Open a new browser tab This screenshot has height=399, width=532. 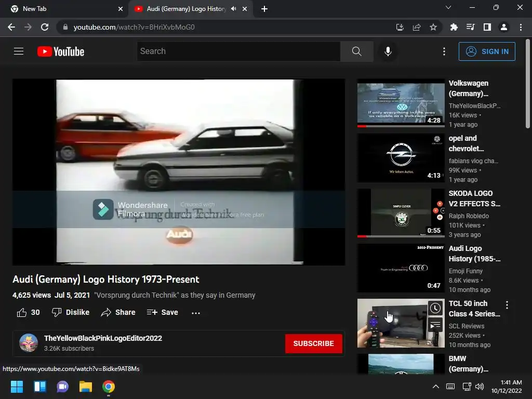click(264, 9)
